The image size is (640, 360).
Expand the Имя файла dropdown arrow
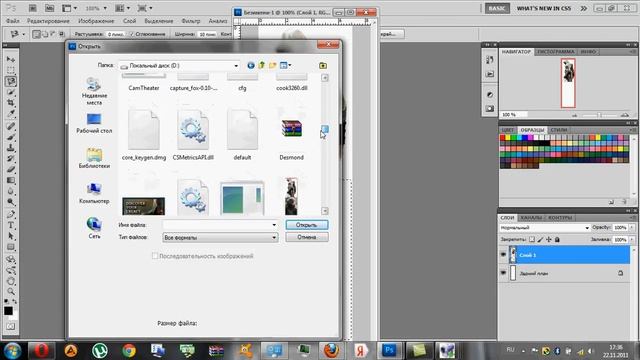tap(274, 225)
